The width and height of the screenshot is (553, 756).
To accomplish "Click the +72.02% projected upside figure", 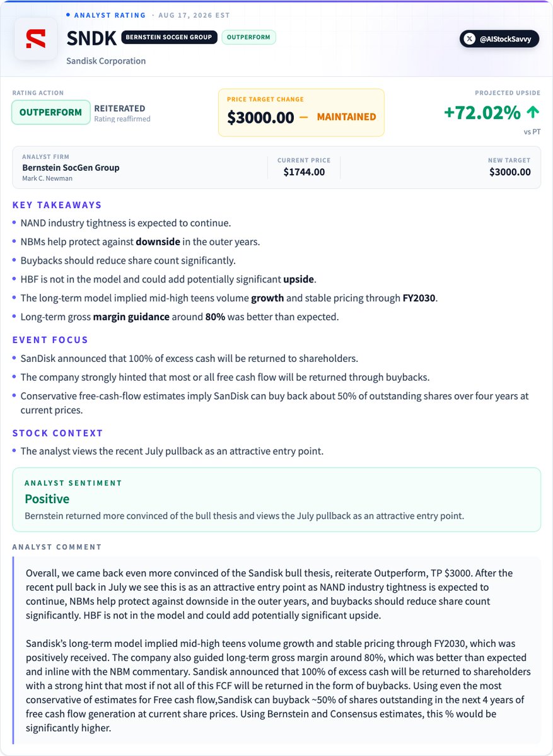I will tap(482, 112).
